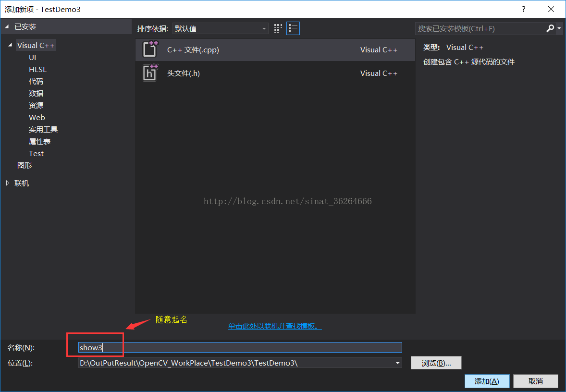Focus the 名称 input field with show3

240,347
